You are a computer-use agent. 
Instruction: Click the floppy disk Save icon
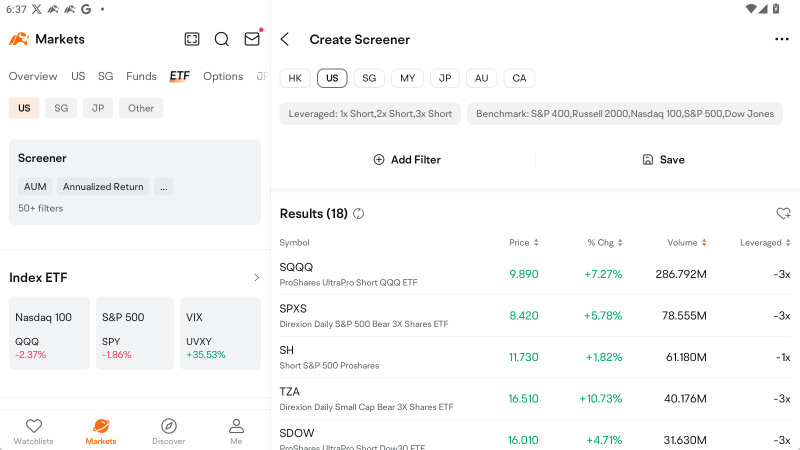[x=647, y=160]
